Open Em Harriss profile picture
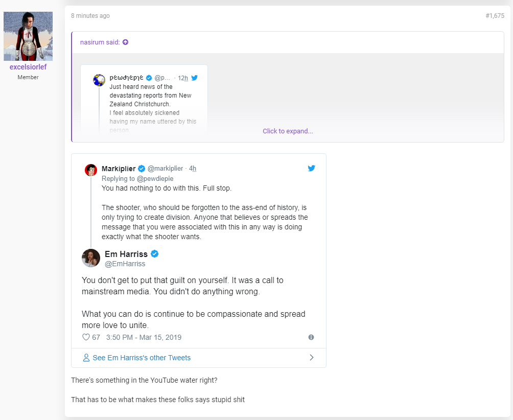513x420 pixels. coord(91,258)
